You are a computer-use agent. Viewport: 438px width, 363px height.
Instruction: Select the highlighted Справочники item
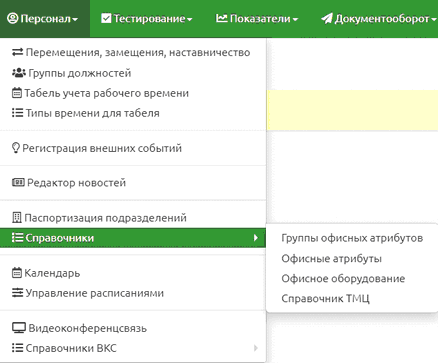(x=133, y=238)
